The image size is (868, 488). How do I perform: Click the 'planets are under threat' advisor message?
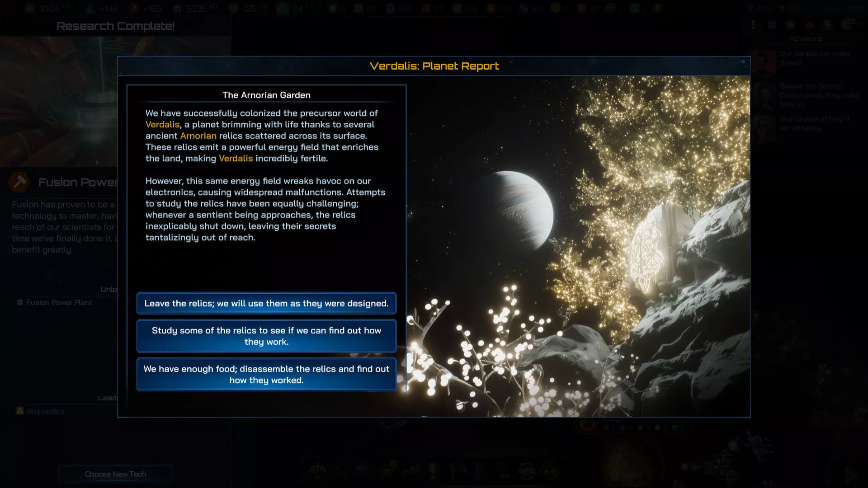814,58
